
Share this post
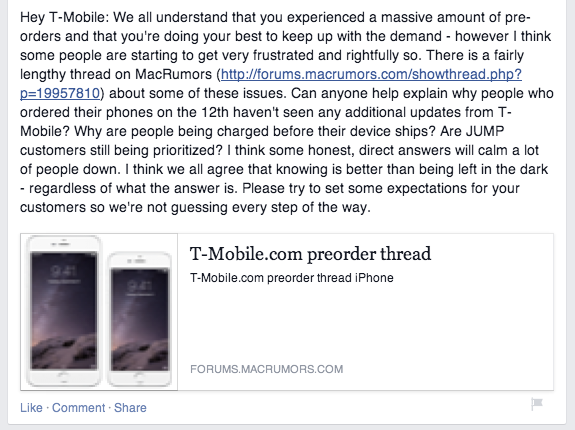pyautogui.click(x=130, y=408)
